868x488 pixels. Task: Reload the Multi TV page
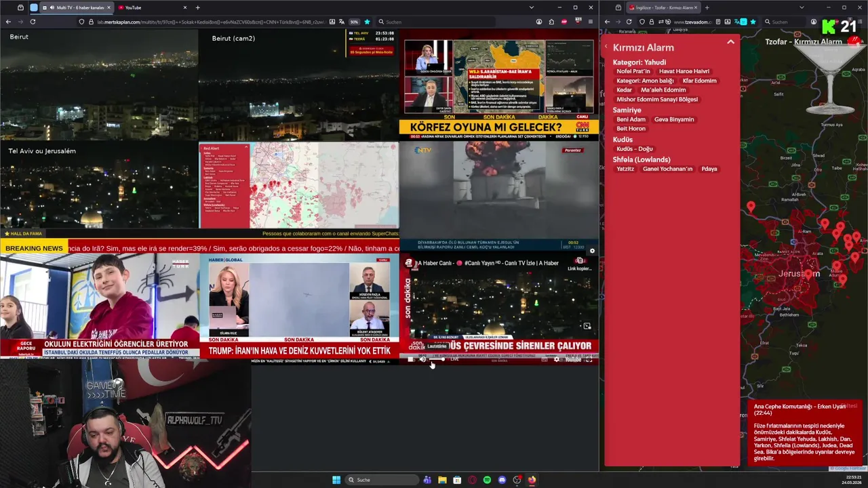point(33,22)
